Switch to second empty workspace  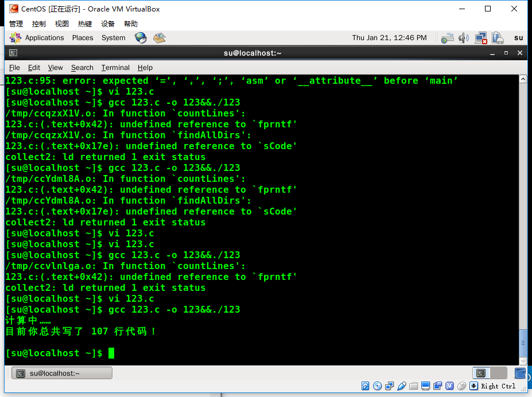pyautogui.click(x=498, y=373)
